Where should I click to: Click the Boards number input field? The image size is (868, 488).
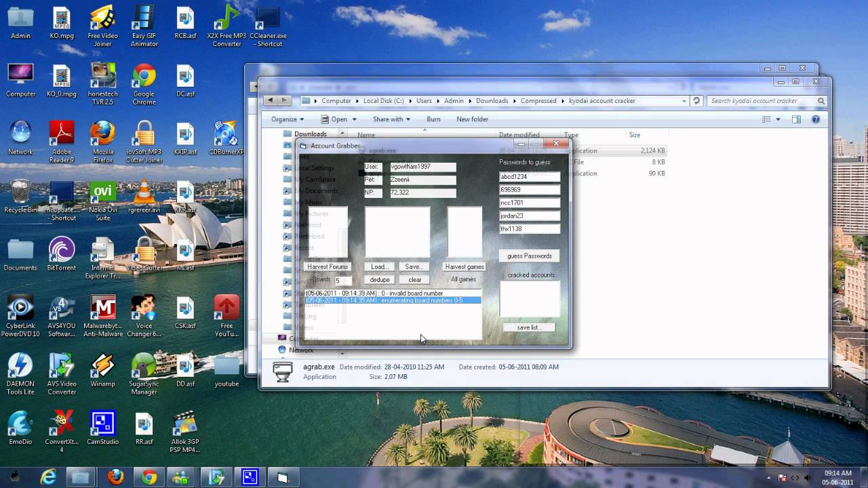point(342,280)
